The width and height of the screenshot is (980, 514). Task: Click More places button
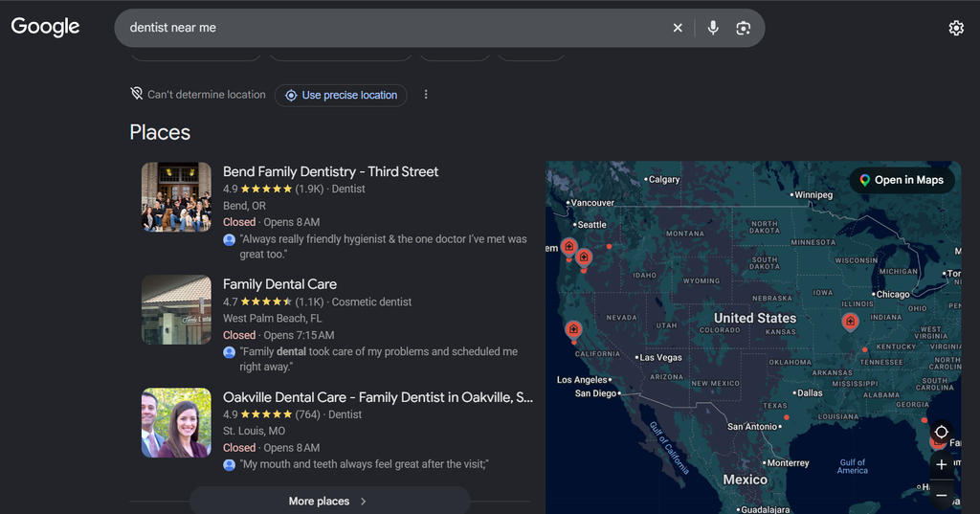click(329, 501)
